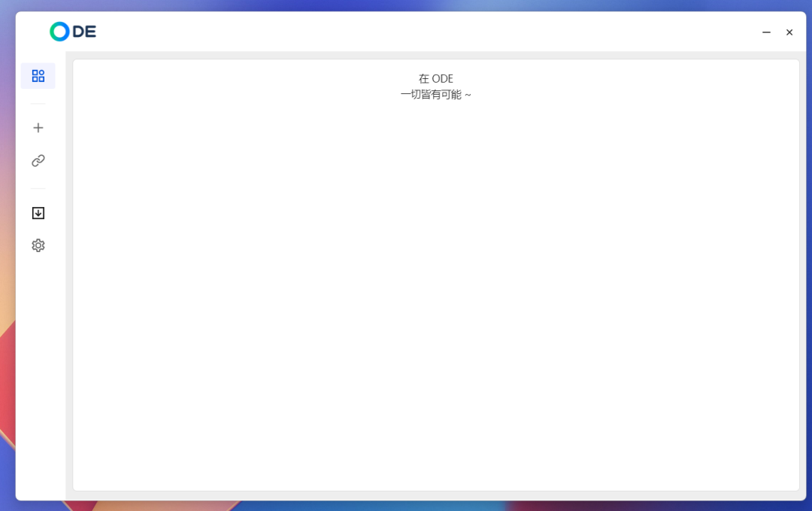The height and width of the screenshot is (511, 812).
Task: Click the "在 ODE" heading text
Action: 436,78
